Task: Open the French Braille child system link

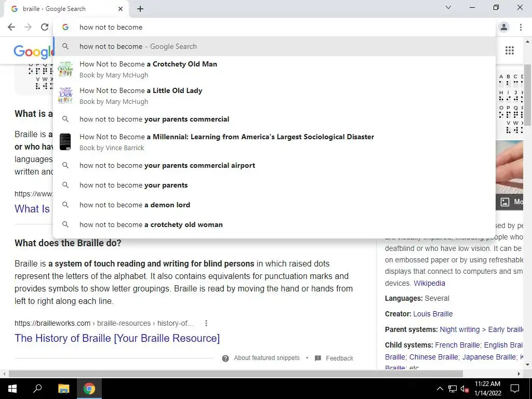Action: pos(457,345)
